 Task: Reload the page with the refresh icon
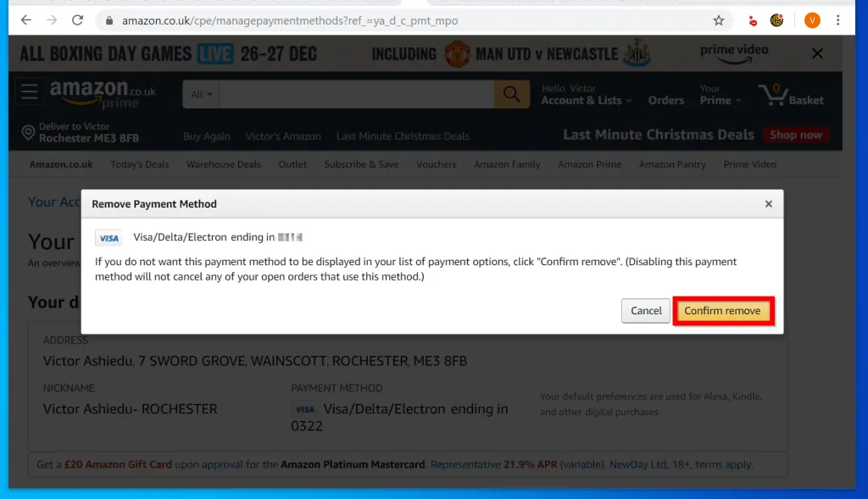coord(78,19)
